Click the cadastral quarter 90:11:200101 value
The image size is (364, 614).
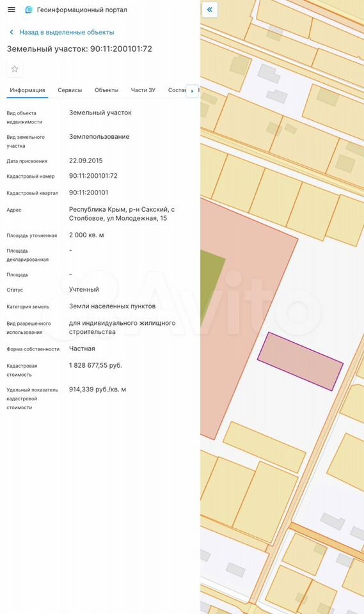coord(88,193)
